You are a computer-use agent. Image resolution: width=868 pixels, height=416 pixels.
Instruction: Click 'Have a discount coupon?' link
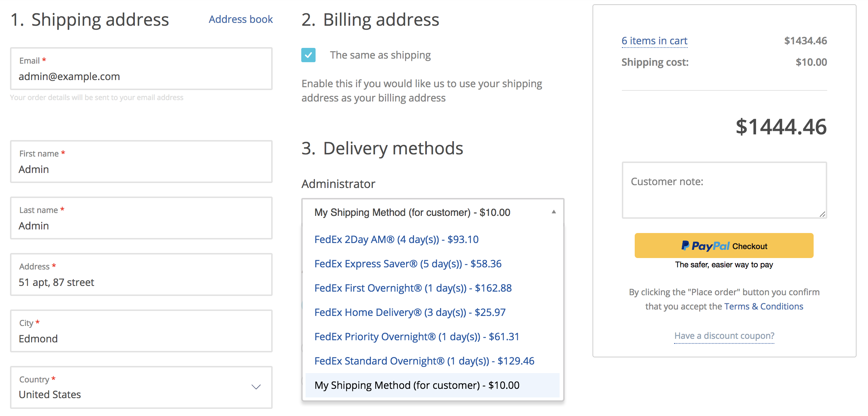point(723,336)
